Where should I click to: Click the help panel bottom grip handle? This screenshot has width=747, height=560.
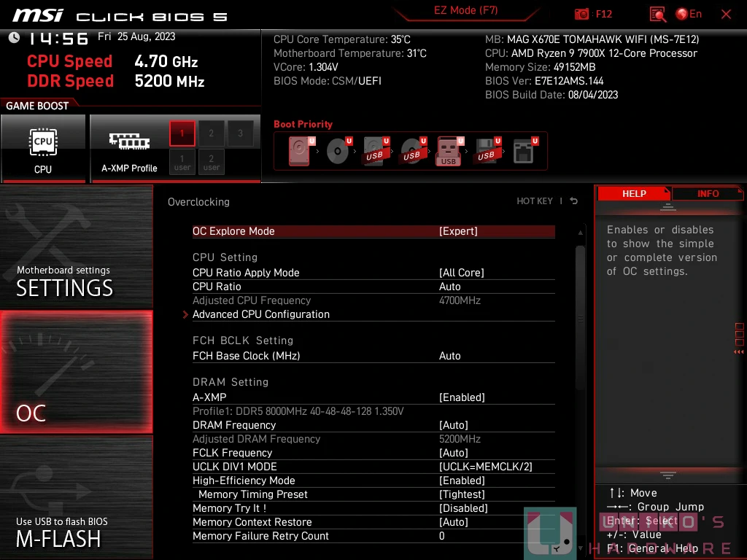[x=668, y=475]
